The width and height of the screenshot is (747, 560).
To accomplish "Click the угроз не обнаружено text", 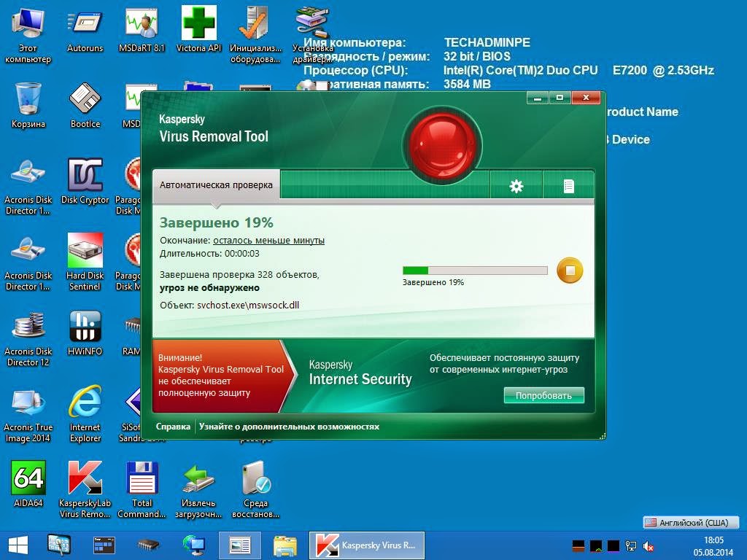I will pyautogui.click(x=209, y=287).
